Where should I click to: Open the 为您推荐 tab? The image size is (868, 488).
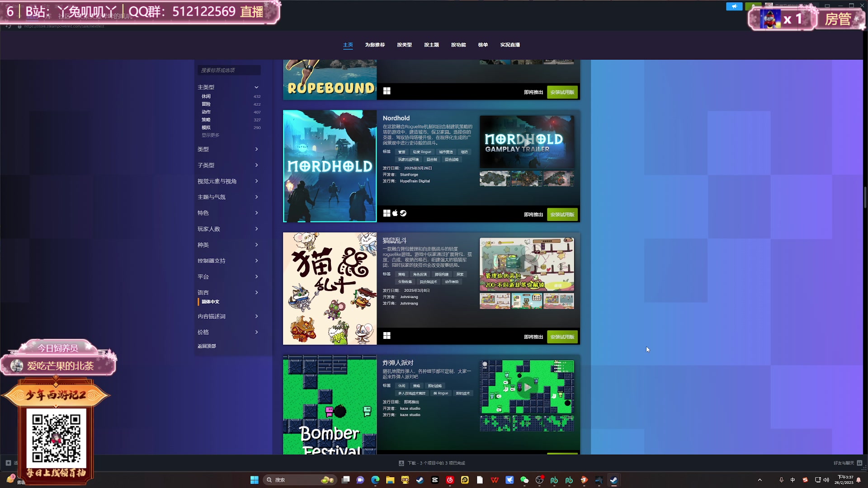coord(375,45)
